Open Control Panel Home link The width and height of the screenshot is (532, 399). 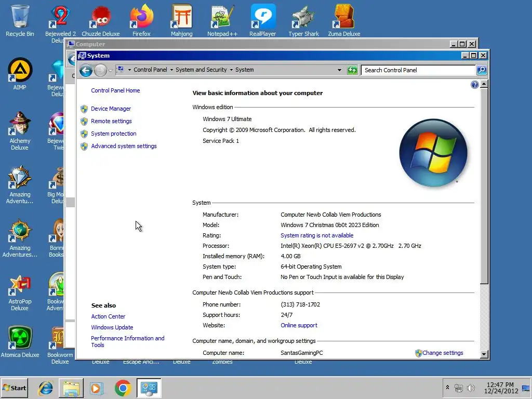point(115,90)
